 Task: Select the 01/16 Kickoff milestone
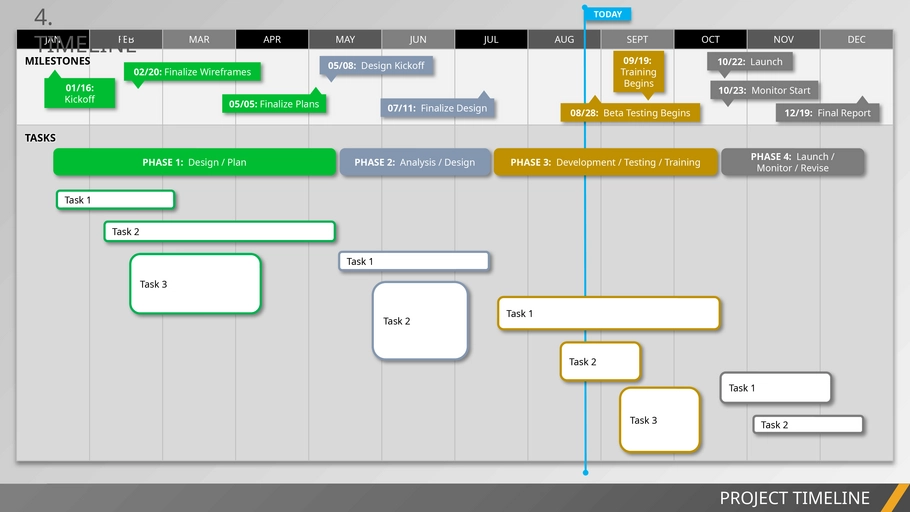[x=80, y=94]
